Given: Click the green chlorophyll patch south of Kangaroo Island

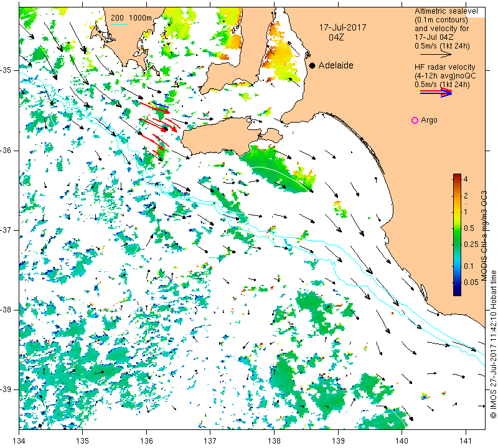Looking at the screenshot, I should pyautogui.click(x=277, y=170).
